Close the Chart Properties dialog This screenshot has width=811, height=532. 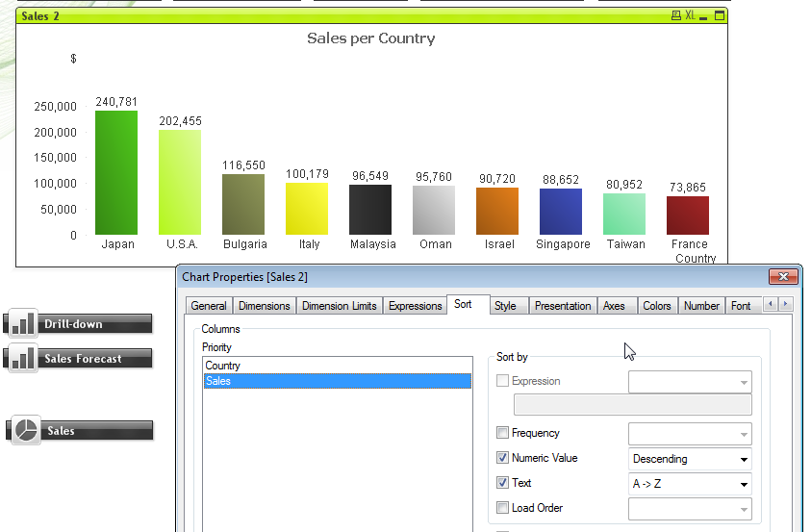click(785, 277)
